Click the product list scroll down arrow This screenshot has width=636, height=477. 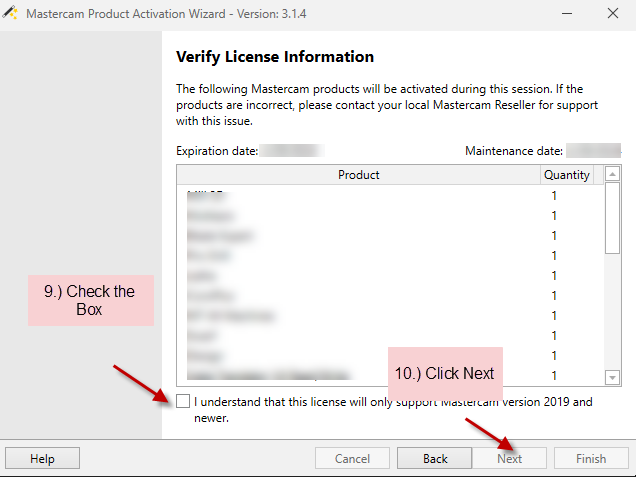[612, 377]
